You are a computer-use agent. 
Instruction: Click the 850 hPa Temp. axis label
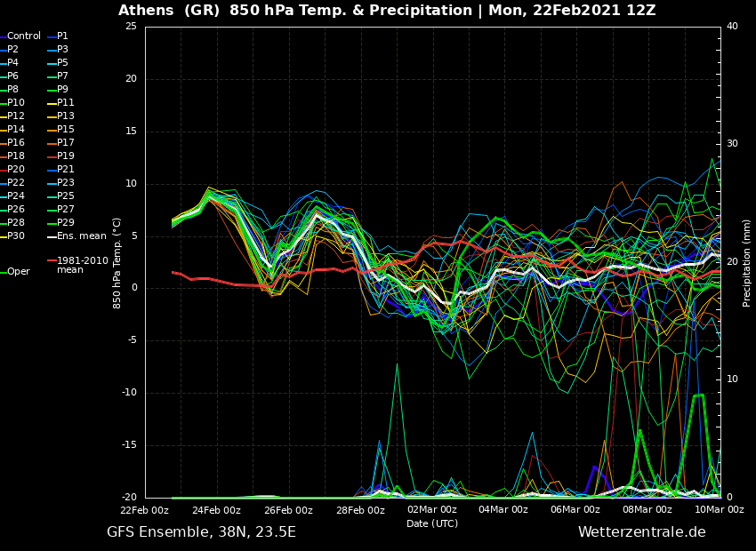(117, 263)
